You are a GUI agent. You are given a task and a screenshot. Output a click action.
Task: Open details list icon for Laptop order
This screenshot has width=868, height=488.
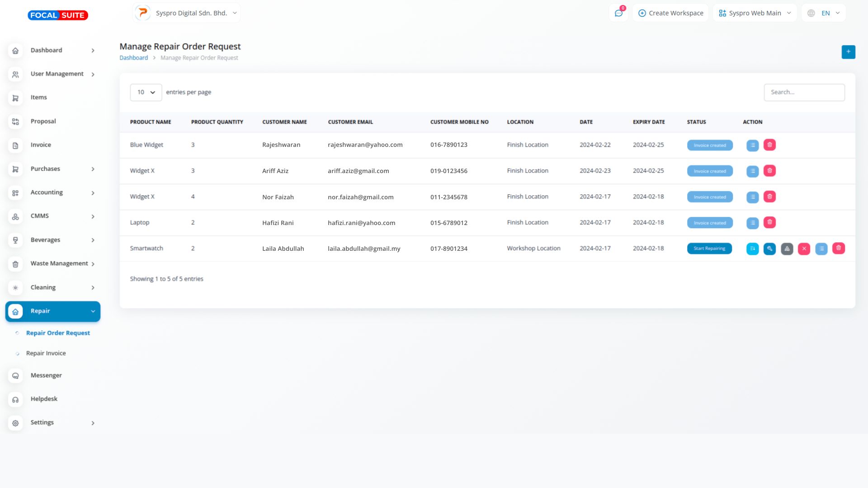pos(752,223)
